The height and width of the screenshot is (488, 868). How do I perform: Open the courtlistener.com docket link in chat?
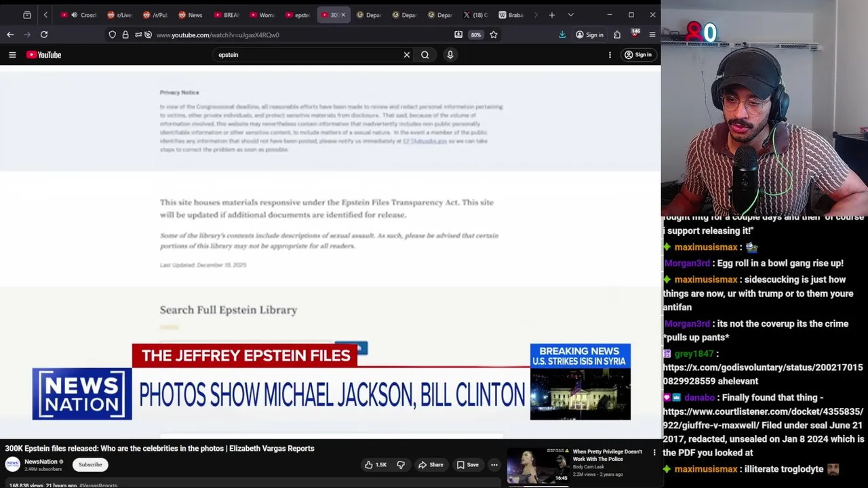pyautogui.click(x=764, y=418)
